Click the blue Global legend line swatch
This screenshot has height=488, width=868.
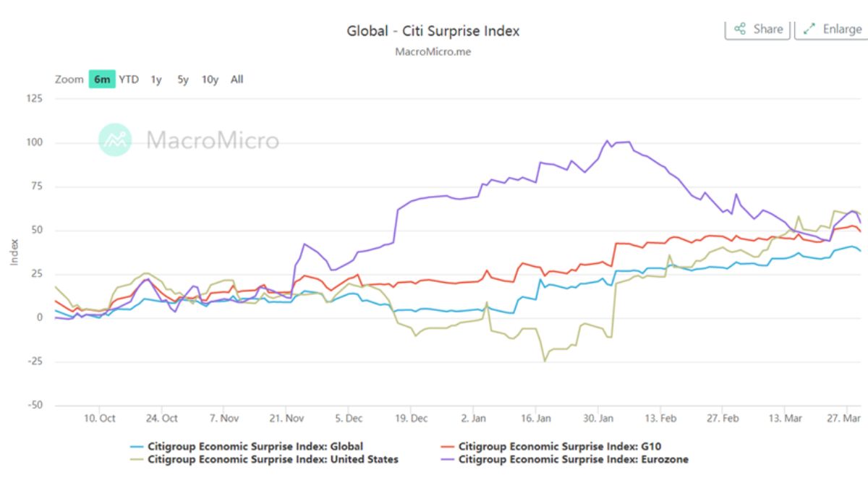136,447
